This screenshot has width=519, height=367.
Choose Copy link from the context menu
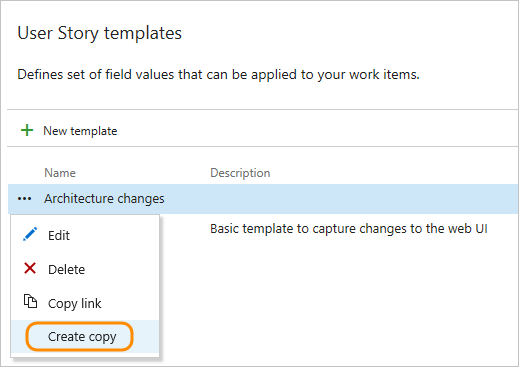point(75,304)
